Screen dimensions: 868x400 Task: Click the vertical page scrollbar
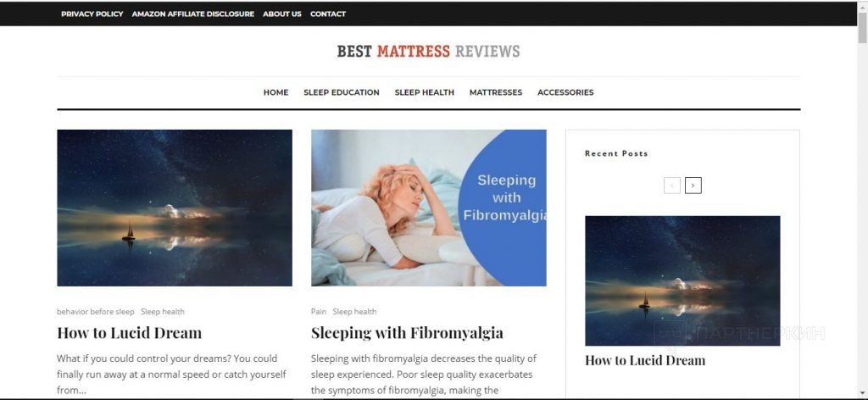[862, 199]
